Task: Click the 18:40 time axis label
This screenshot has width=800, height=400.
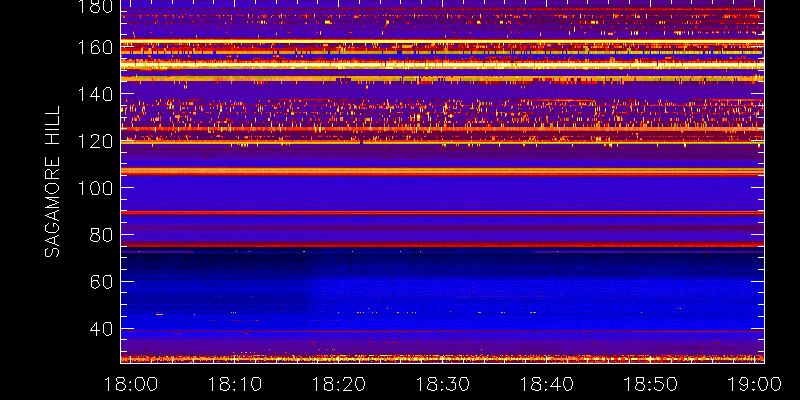Action: pyautogui.click(x=547, y=384)
